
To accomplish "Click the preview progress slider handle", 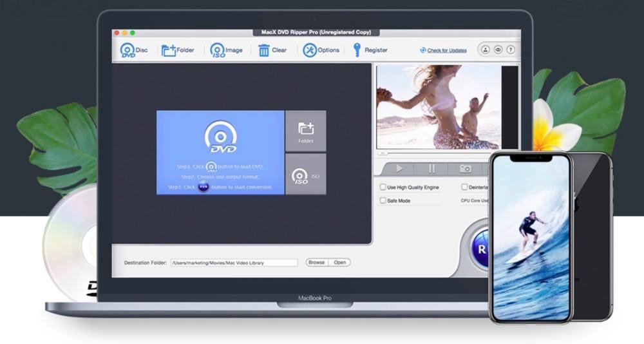I will pos(383,153).
